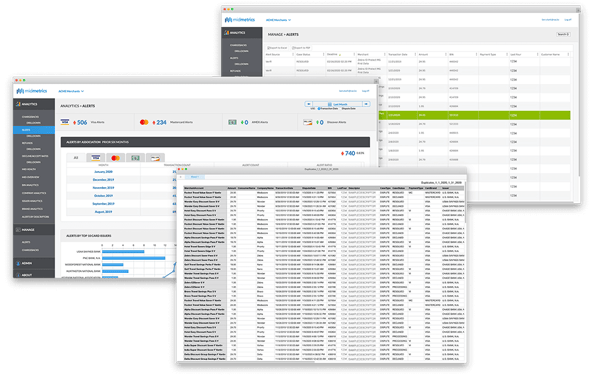Open the August 2019 month link
This screenshot has height=375, width=600.
103,212
